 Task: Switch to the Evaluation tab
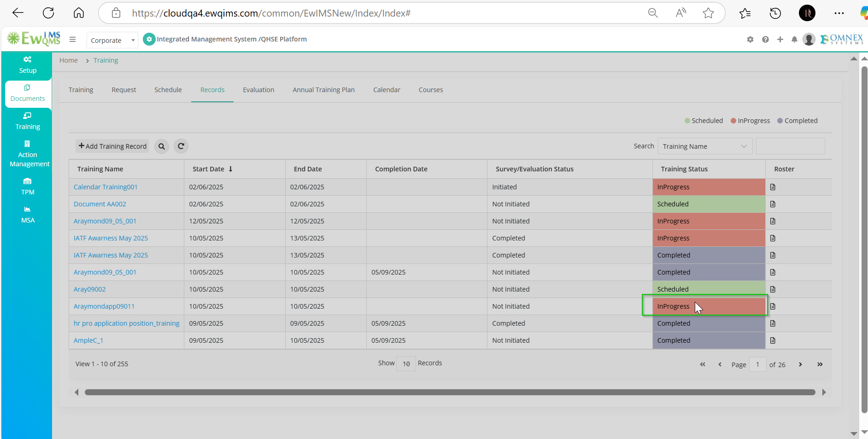click(258, 90)
